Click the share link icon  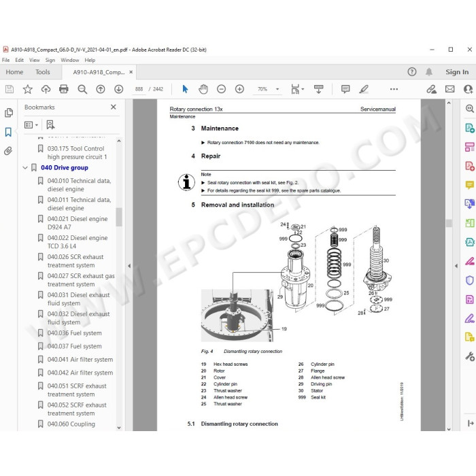431,89
